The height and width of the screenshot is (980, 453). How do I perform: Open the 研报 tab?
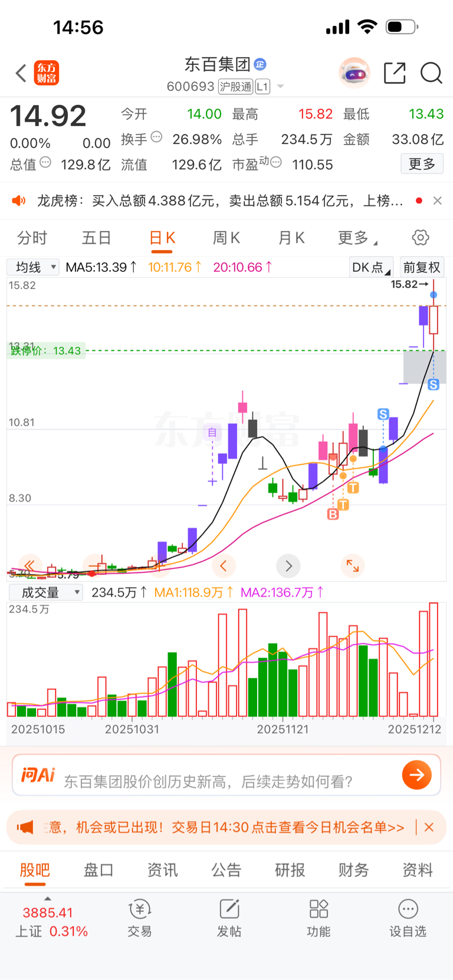coord(290,870)
